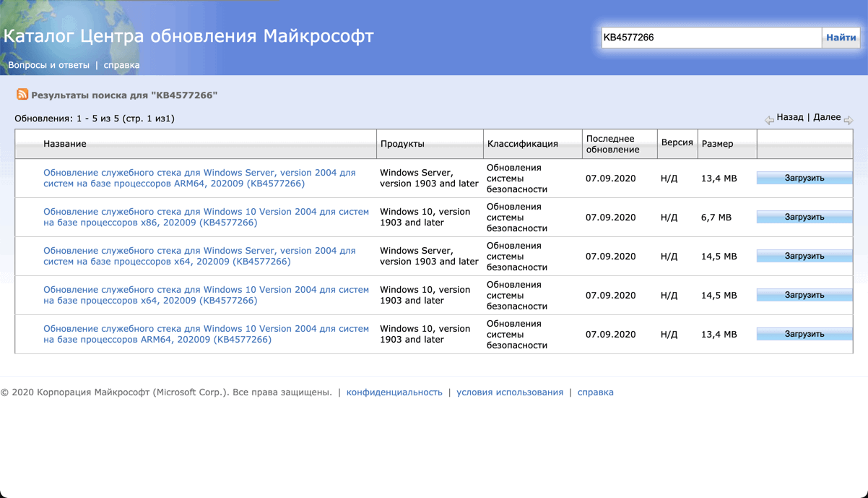Open справка footer link
Screen dimensions: 868x498
pyautogui.click(x=596, y=392)
